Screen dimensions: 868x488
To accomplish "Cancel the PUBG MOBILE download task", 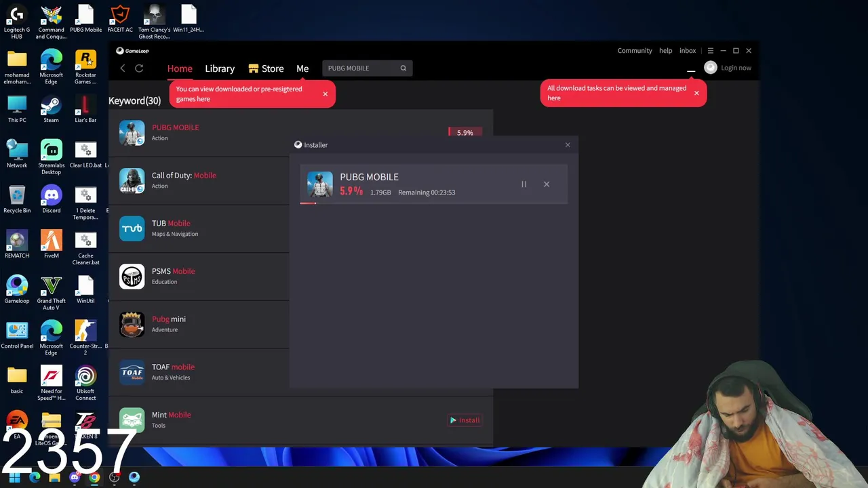I will point(547,184).
